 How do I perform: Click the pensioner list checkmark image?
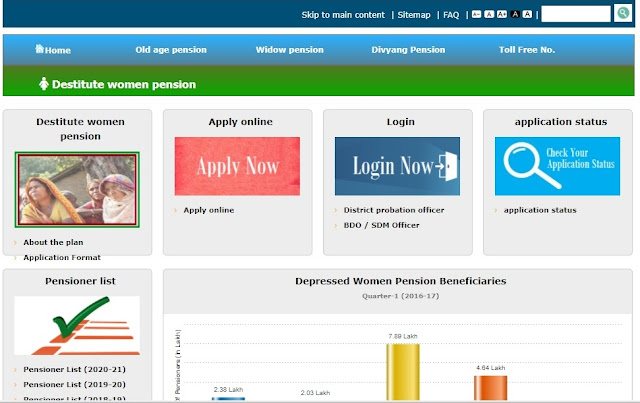(x=77, y=325)
